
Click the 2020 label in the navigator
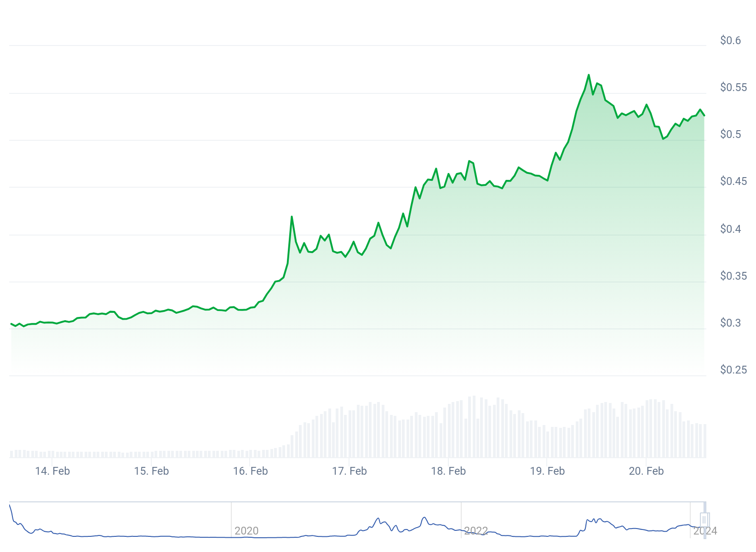click(246, 531)
